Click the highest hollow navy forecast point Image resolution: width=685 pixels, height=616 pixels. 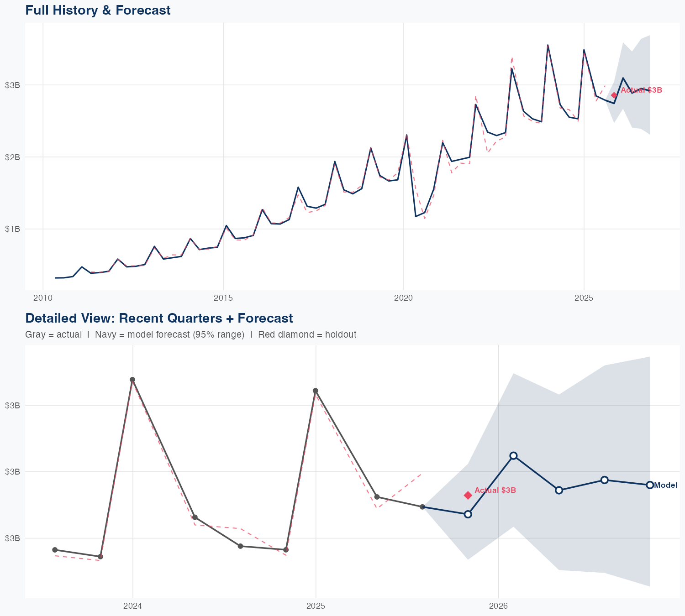coord(513,456)
